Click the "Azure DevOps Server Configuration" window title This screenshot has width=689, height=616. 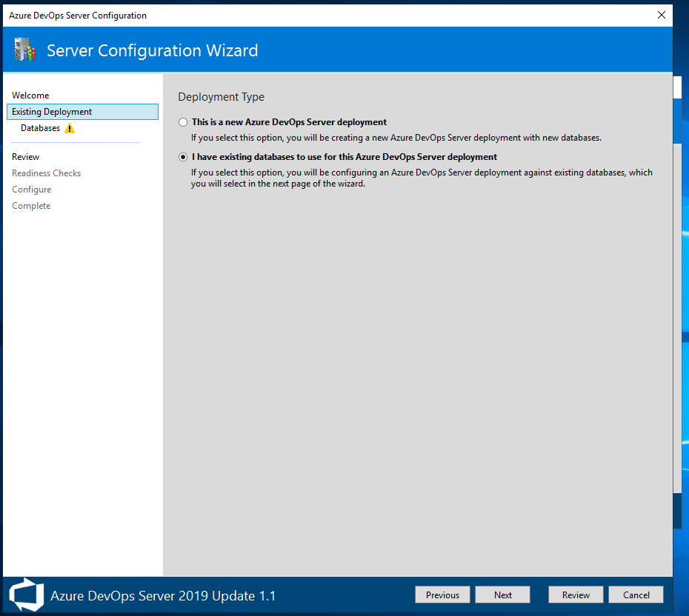pos(78,16)
